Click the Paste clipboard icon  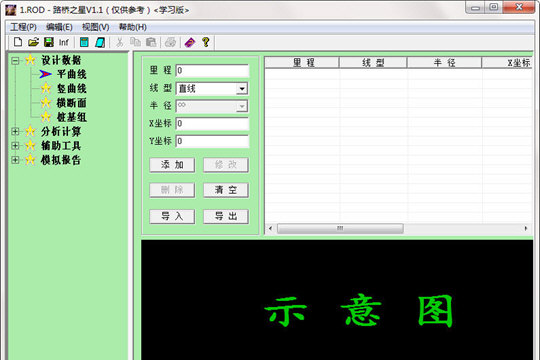tap(151, 42)
